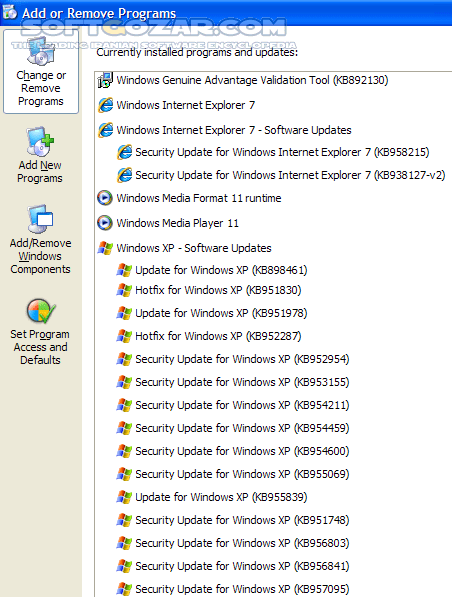Viewport: 452px width, 597px height.
Task: Click the flag icon beside KB952287
Action: tap(124, 336)
